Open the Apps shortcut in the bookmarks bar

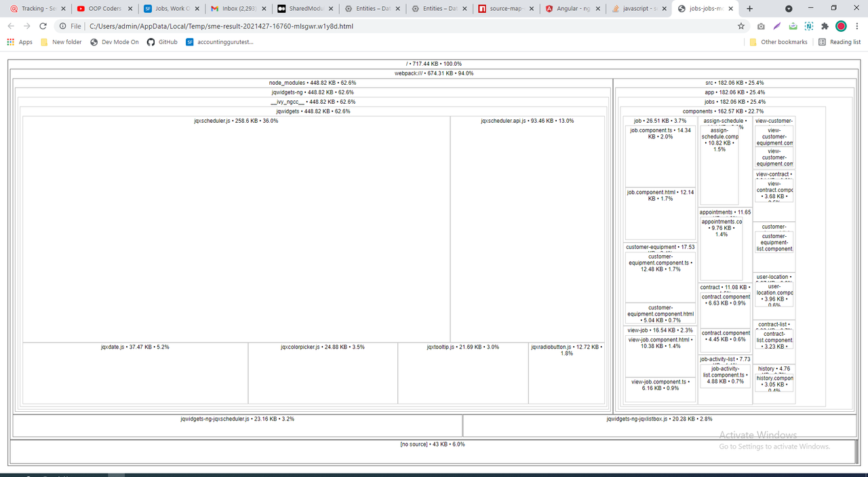[20, 42]
